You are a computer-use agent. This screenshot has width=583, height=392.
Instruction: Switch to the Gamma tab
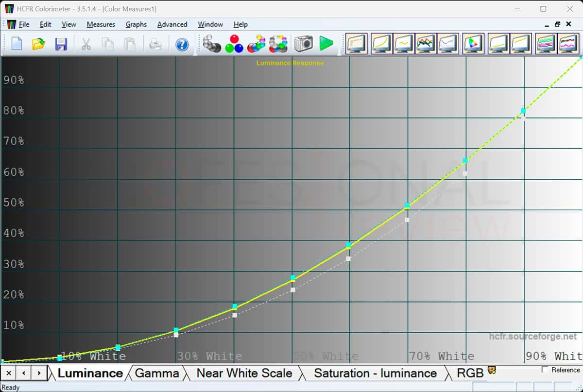(156, 373)
